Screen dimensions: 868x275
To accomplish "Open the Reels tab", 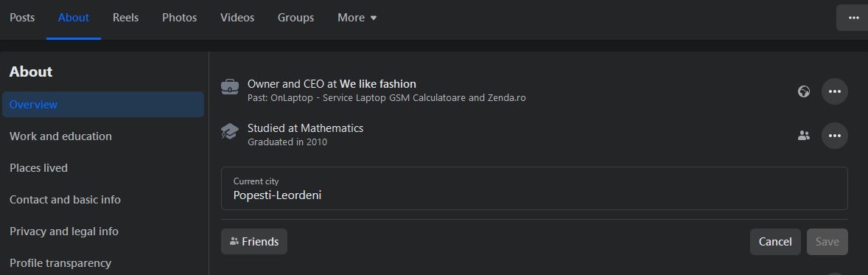I will click(126, 18).
